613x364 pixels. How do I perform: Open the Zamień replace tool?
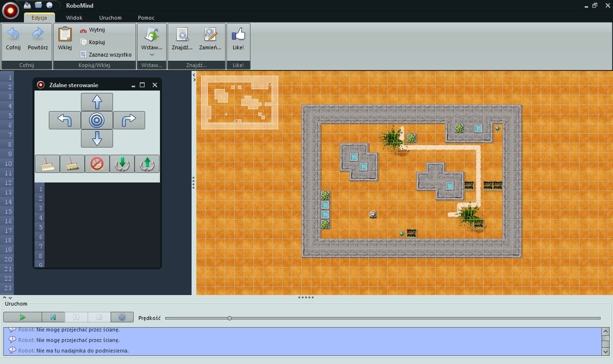(210, 39)
